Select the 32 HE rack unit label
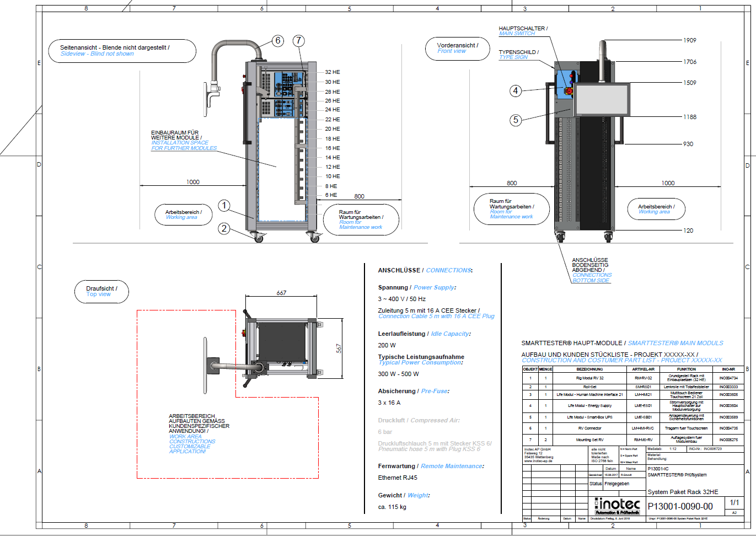 pyautogui.click(x=333, y=72)
